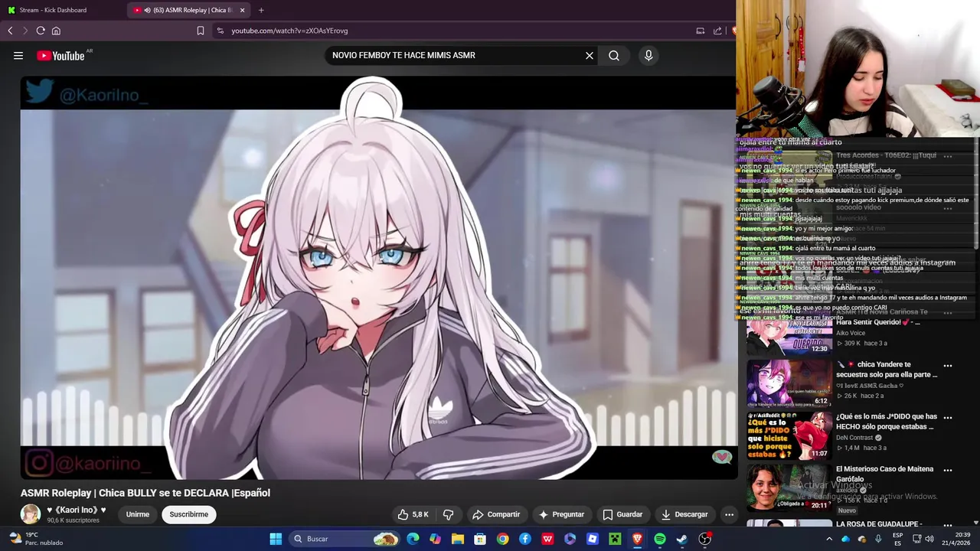Open the Maitena Garófalo video thumbnail 20:11
980x551 pixels.
pos(789,487)
